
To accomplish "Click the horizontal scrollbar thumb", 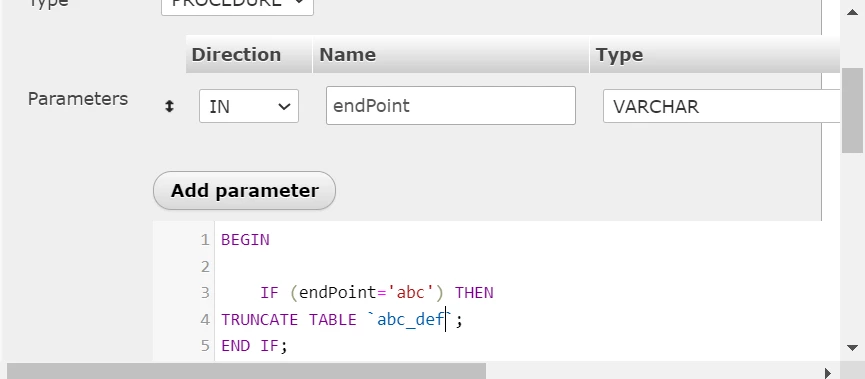I will (247, 371).
